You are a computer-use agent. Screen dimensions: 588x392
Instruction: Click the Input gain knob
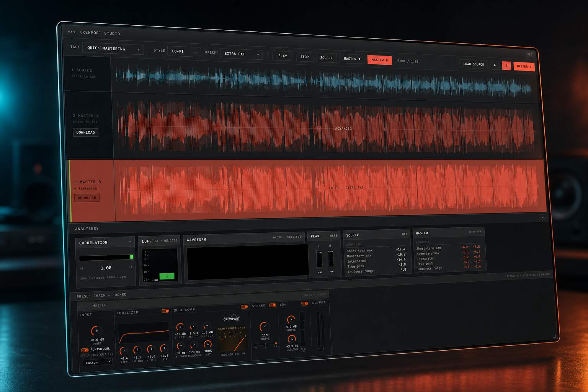96,331
